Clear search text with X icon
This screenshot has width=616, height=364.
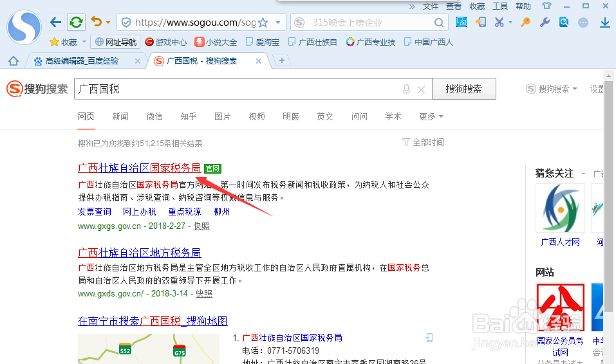[x=421, y=90]
